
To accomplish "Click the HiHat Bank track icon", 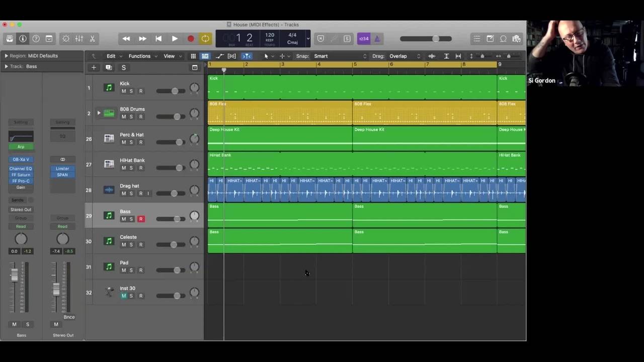I will coord(109,164).
